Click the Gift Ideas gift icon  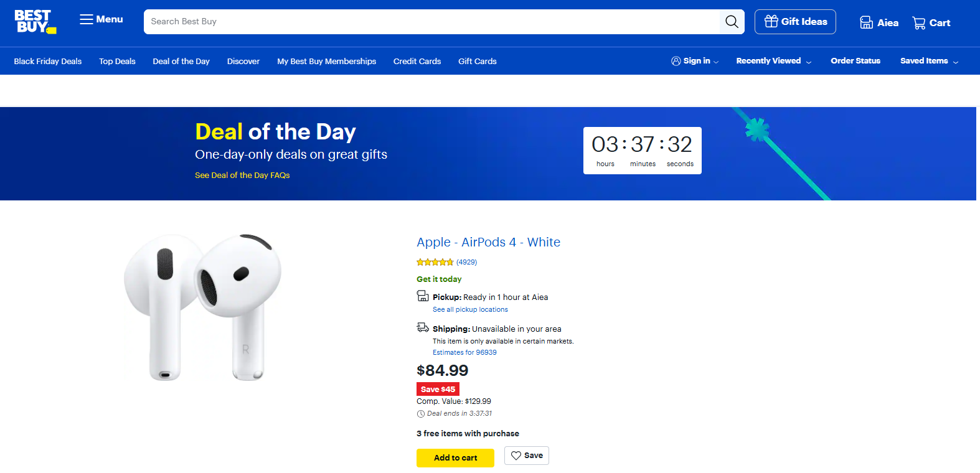772,21
